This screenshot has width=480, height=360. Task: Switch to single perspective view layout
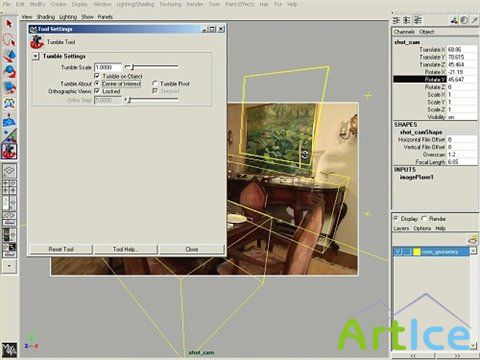(x=9, y=172)
